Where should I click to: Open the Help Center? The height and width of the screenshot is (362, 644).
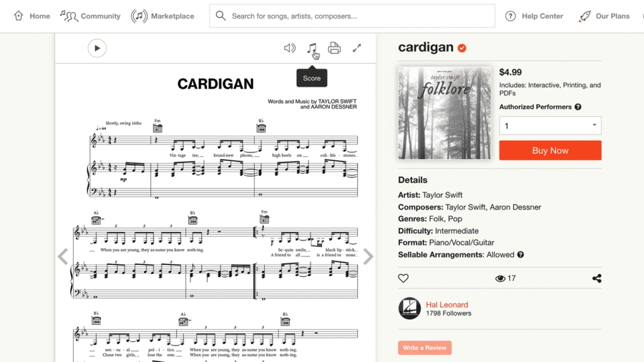pyautogui.click(x=534, y=16)
